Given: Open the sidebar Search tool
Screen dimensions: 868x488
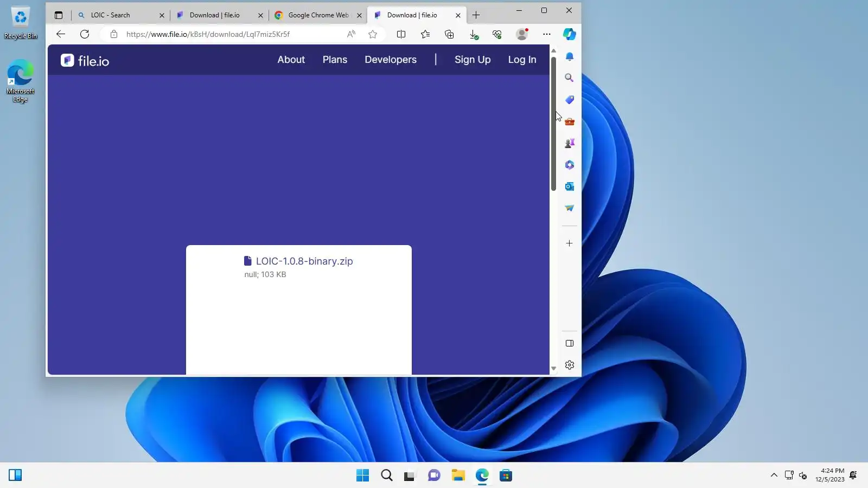Looking at the screenshot, I should [x=570, y=78].
